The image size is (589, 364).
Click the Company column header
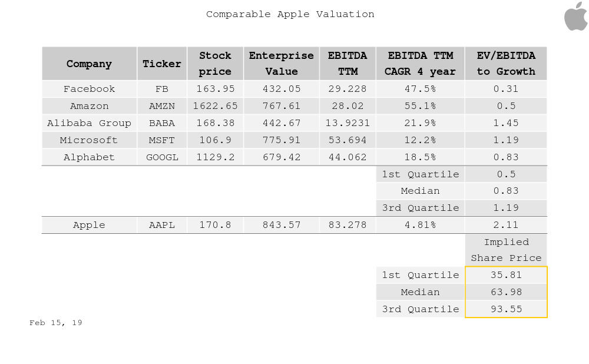(89, 64)
